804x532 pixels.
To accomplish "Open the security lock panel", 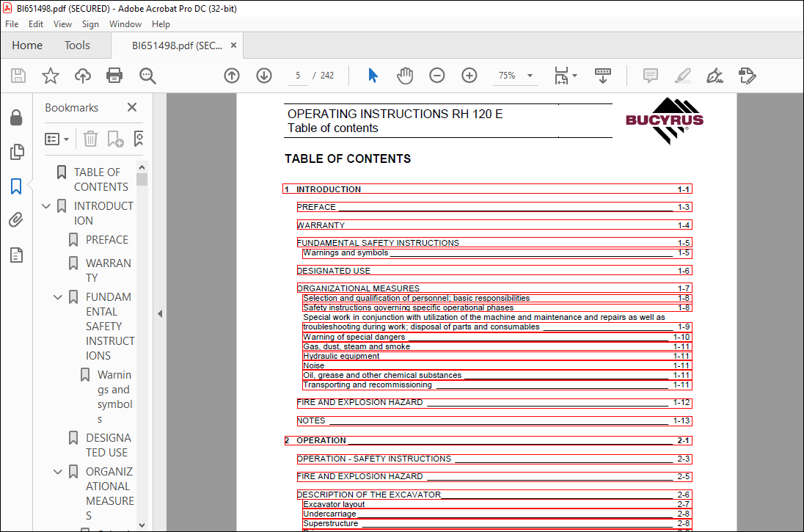I will pos(16,117).
